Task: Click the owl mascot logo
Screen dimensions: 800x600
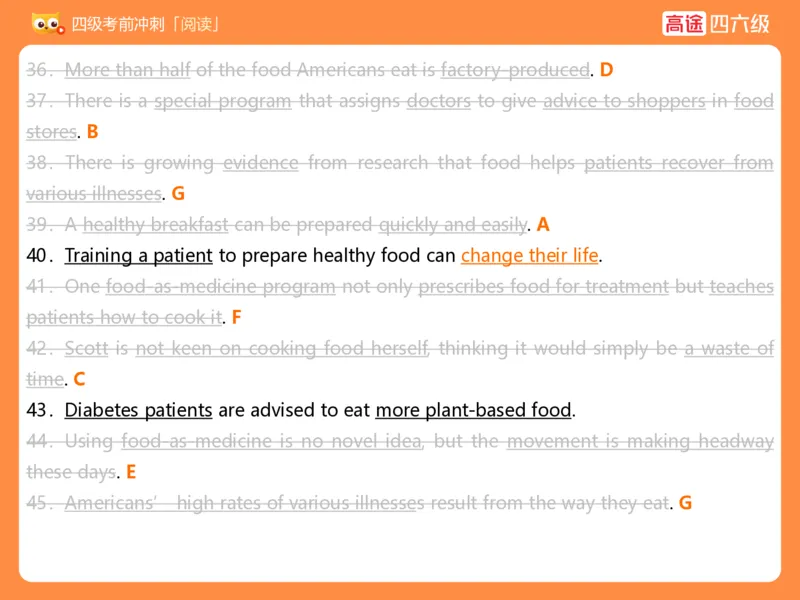Action: click(46, 22)
